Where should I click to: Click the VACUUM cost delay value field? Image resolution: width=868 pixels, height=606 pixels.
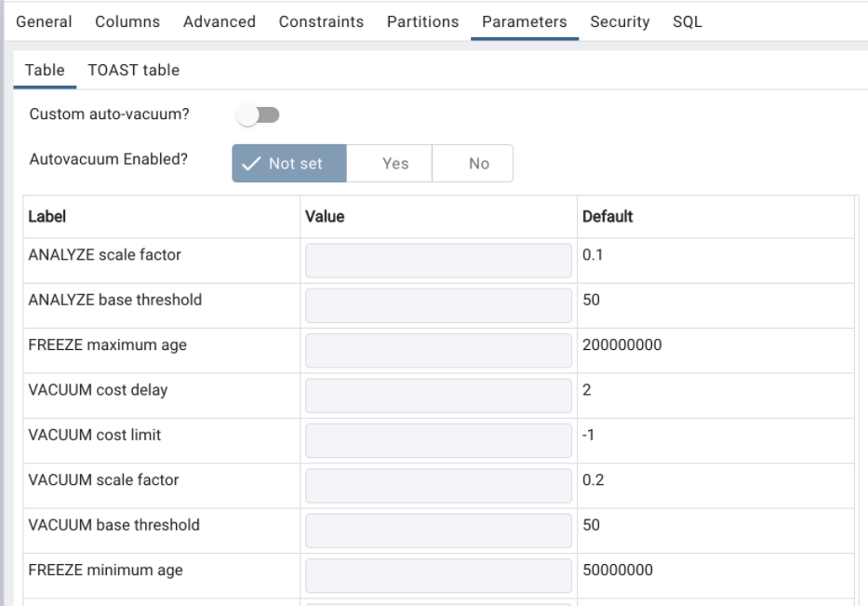click(436, 395)
